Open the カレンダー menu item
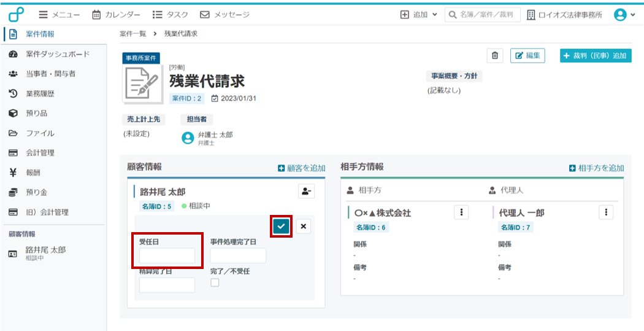Screen dimensions: 644x331 click(x=116, y=15)
